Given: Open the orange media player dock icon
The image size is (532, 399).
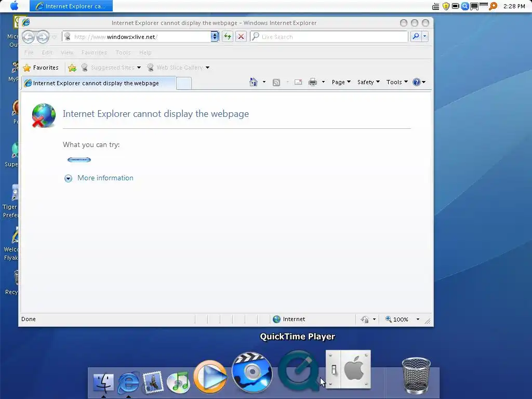Looking at the screenshot, I should pyautogui.click(x=210, y=377).
